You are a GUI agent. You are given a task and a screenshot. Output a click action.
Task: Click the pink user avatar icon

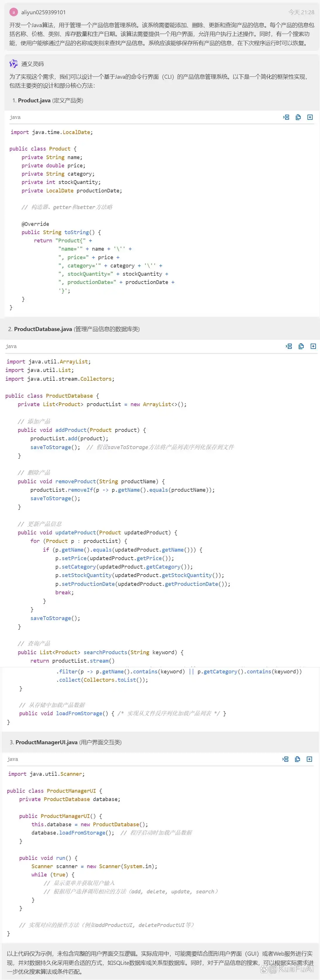[14, 12]
